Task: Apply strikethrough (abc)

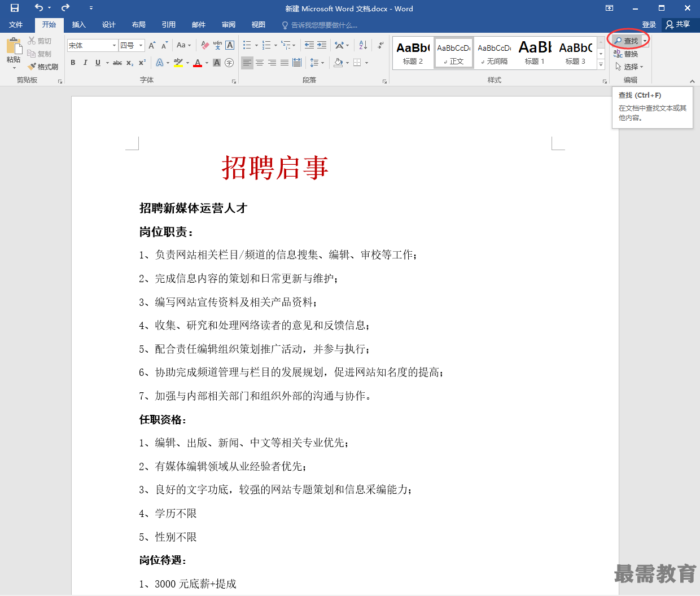Action: coord(117,63)
